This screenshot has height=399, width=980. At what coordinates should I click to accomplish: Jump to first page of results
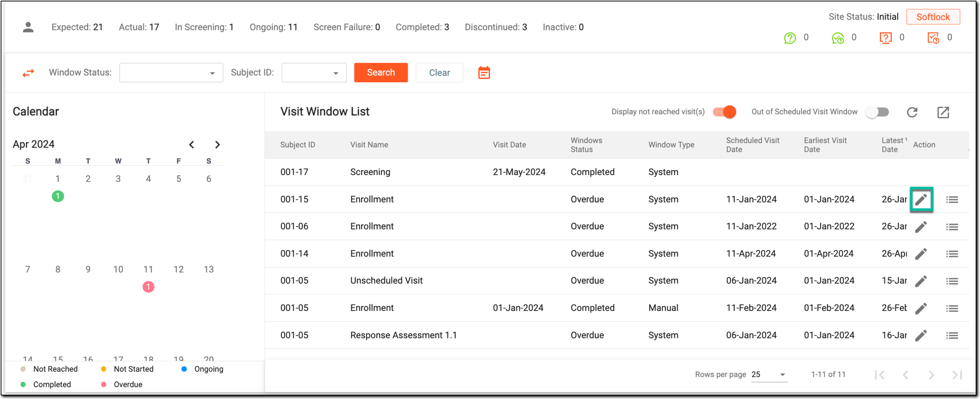pos(880,375)
